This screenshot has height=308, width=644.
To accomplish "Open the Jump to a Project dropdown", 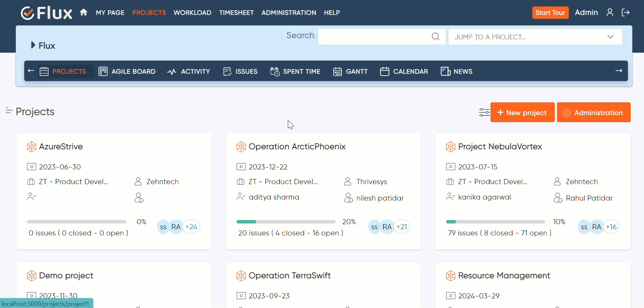I will 535,37.
